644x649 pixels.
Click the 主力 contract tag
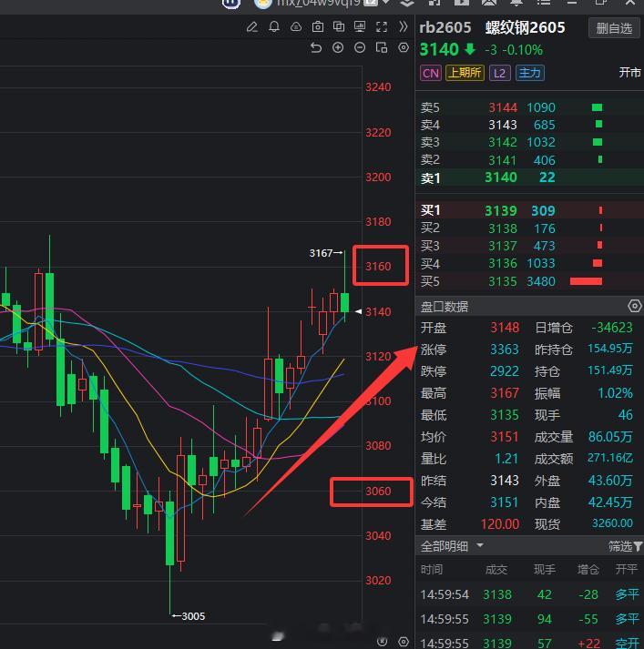pyautogui.click(x=530, y=73)
